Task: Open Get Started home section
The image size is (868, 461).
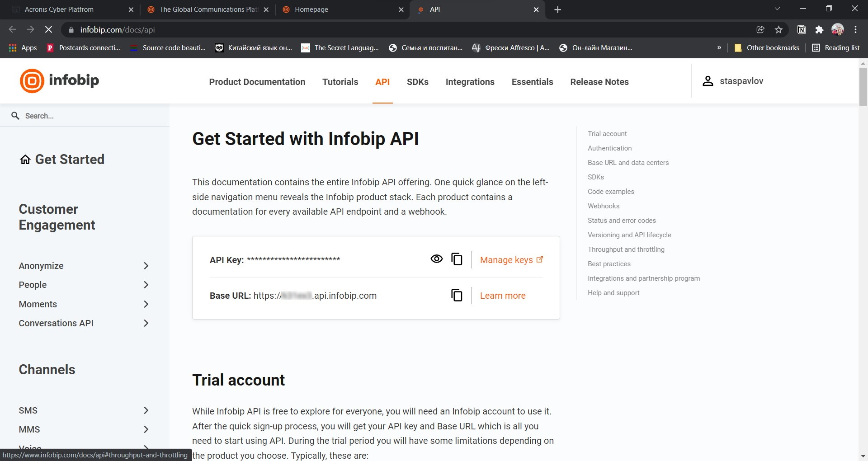Action: point(62,160)
